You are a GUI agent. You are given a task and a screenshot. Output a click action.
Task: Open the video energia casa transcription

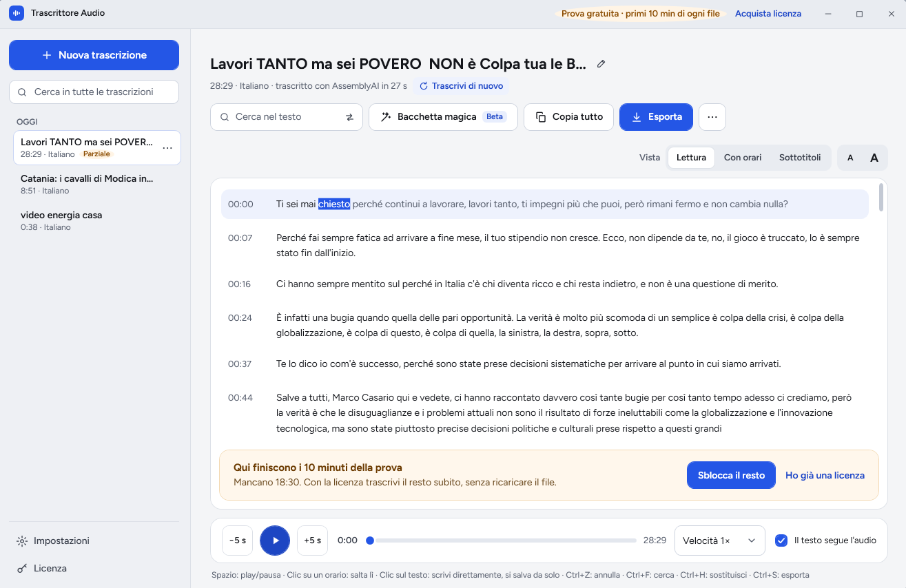click(97, 220)
